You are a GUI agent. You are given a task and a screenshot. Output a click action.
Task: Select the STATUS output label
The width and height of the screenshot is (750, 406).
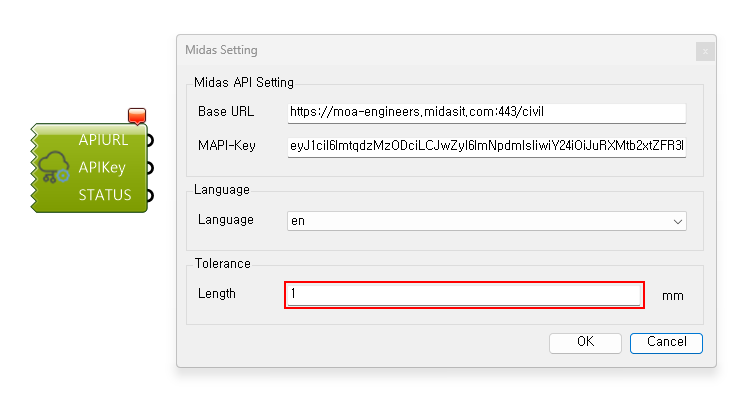point(105,195)
